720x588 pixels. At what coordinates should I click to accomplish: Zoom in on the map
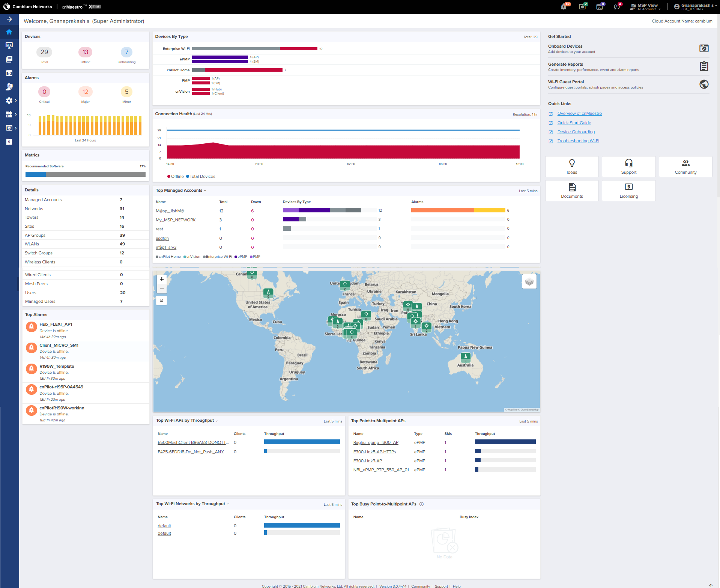[x=162, y=279]
